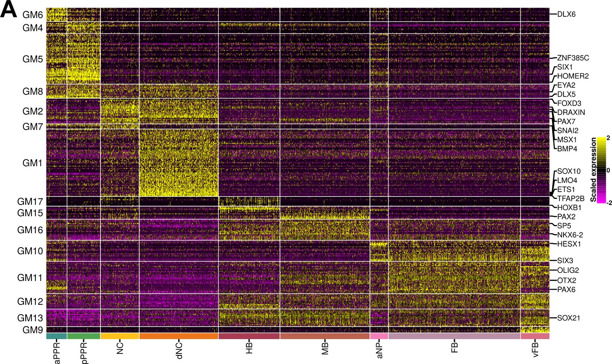Select the GM12 module label

30,302
